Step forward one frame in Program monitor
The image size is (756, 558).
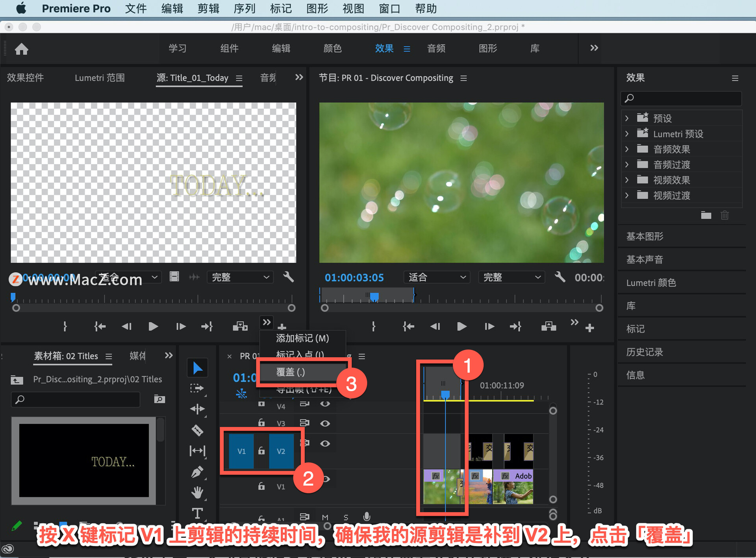(x=489, y=326)
